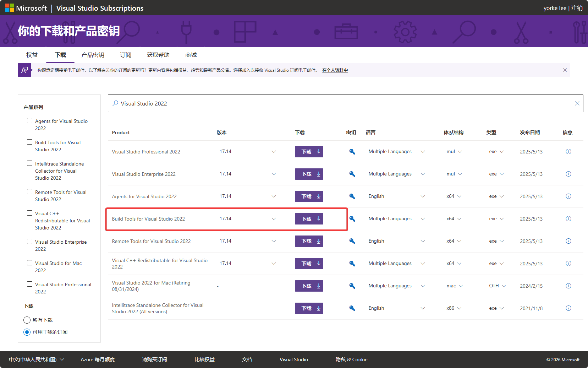Show info for Remote Tools for Visual Studio 2022 row

click(x=568, y=241)
